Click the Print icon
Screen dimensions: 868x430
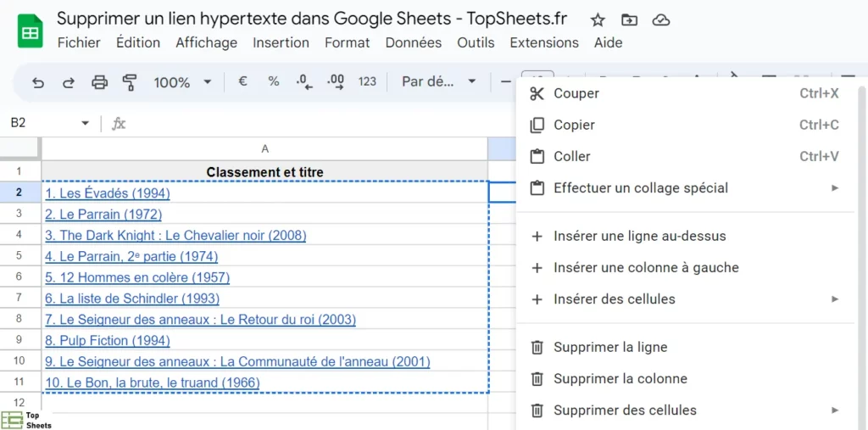(99, 82)
